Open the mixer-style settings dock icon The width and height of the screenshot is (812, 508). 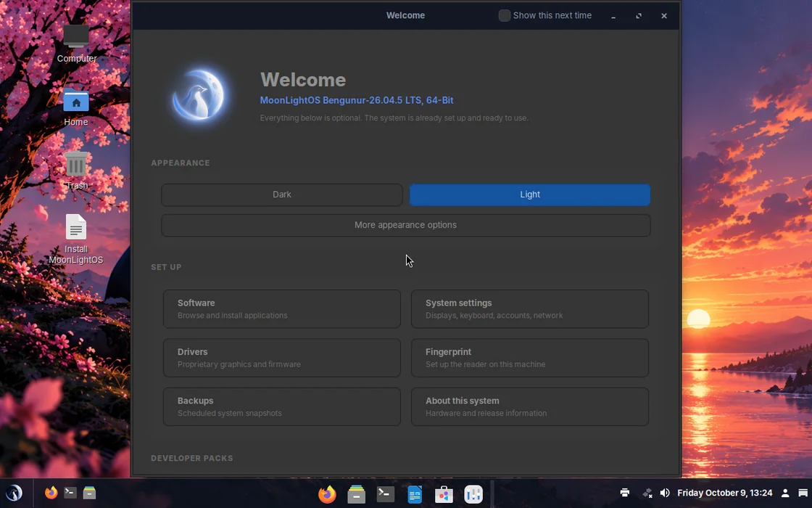(x=473, y=494)
